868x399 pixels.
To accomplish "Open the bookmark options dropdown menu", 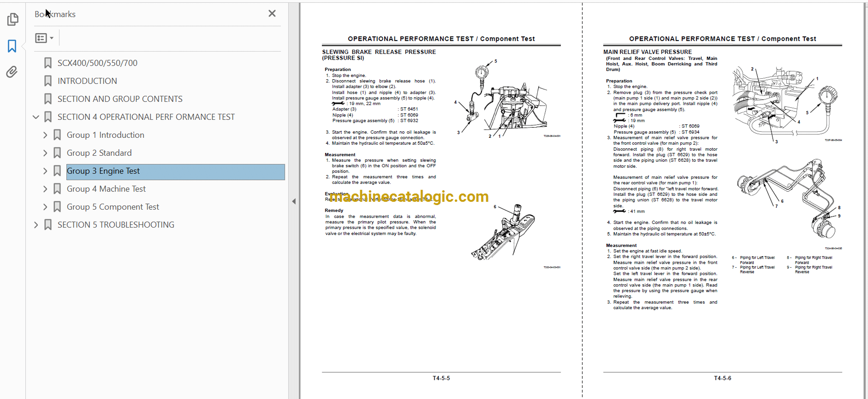I will (45, 38).
